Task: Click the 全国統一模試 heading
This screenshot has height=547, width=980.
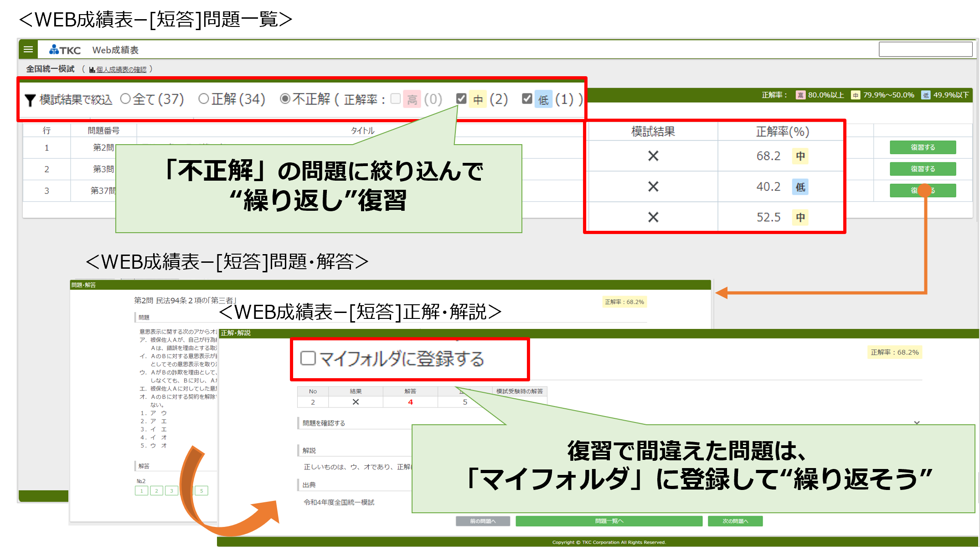Action: 50,69
